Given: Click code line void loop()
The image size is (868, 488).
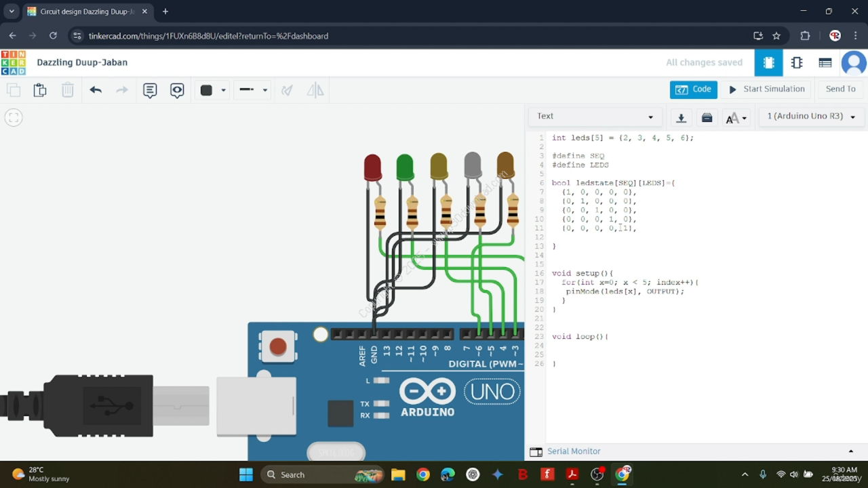Looking at the screenshot, I should pos(580,336).
